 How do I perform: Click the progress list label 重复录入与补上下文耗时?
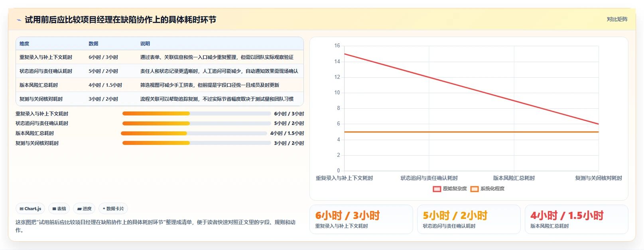pos(42,114)
